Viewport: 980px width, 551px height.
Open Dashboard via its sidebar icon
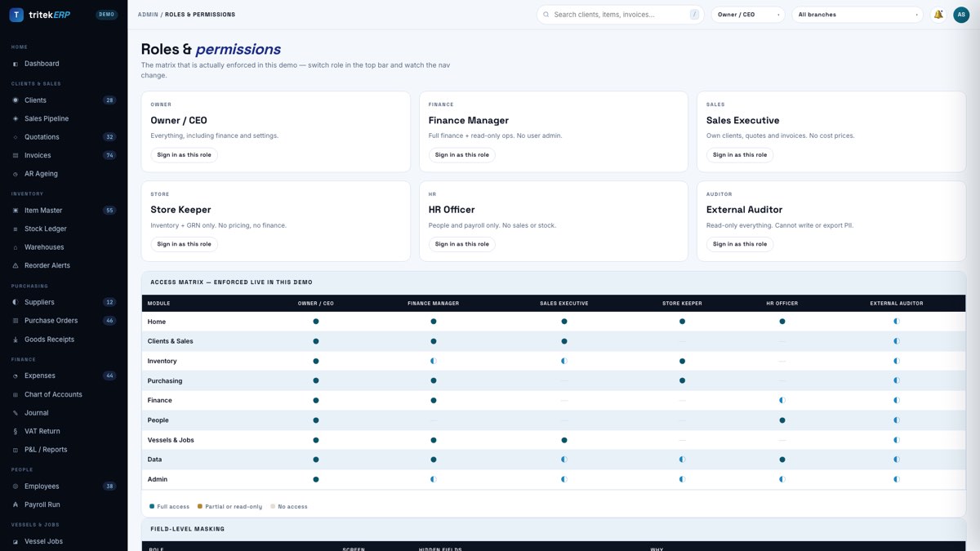[x=16, y=64]
